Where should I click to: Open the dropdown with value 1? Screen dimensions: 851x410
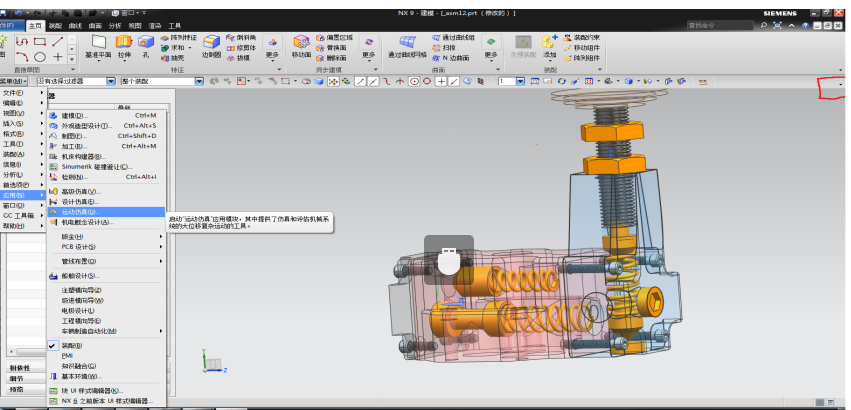[x=520, y=81]
